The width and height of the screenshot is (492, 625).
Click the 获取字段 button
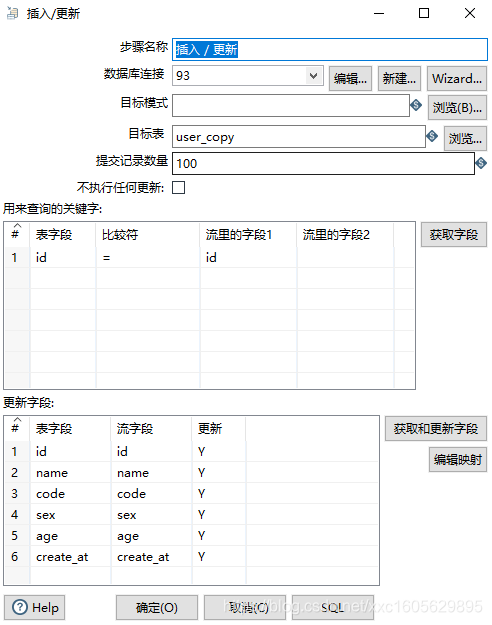[x=454, y=234]
